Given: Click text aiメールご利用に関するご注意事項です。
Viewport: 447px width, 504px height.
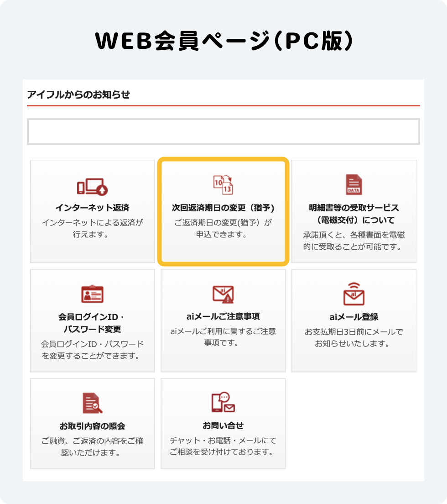Looking at the screenshot, I should (223, 337).
